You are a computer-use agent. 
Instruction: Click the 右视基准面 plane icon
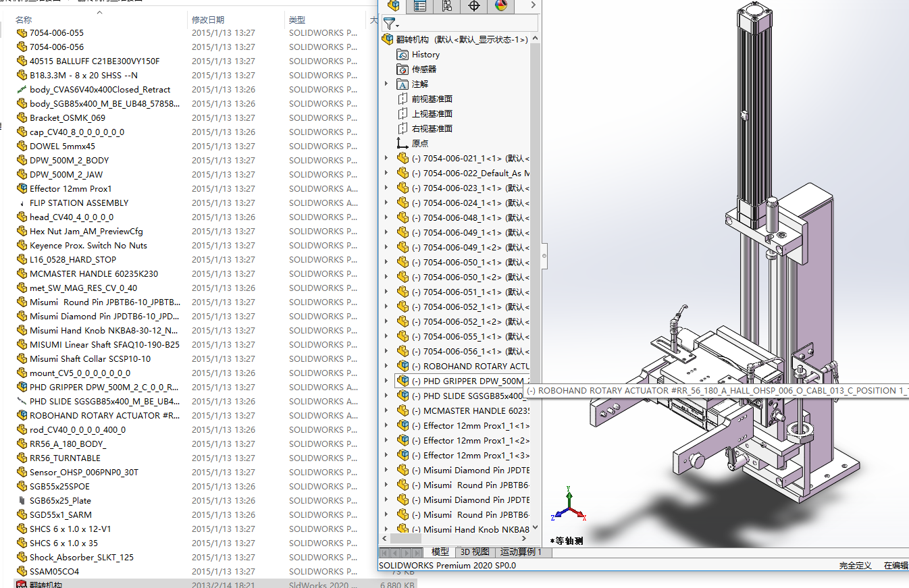click(402, 129)
